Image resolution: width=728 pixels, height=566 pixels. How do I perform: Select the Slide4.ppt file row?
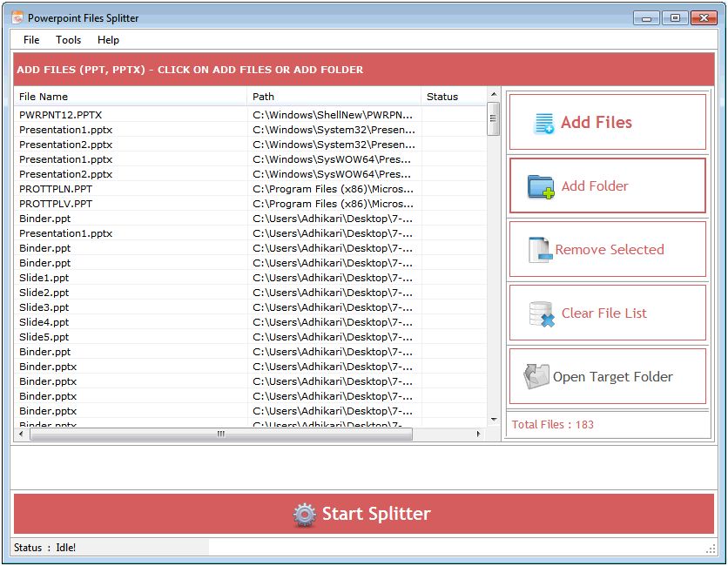251,322
